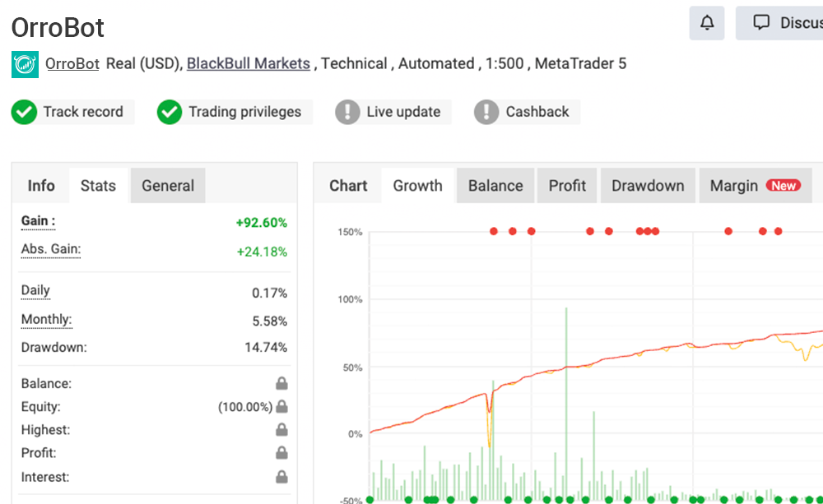The height and width of the screenshot is (504, 823).
Task: Show the Drawdown chart tab
Action: [648, 186]
